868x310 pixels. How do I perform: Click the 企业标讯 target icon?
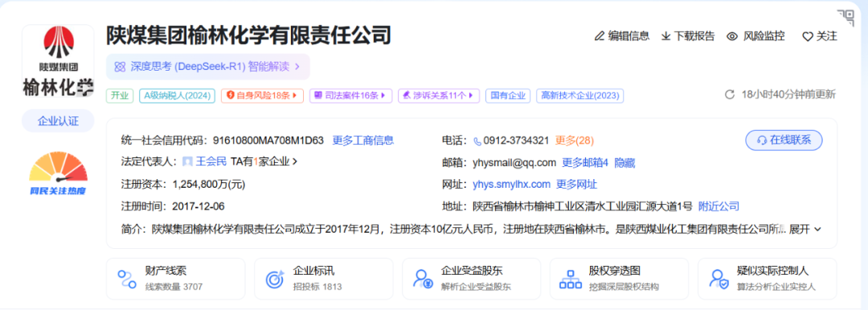(275, 279)
